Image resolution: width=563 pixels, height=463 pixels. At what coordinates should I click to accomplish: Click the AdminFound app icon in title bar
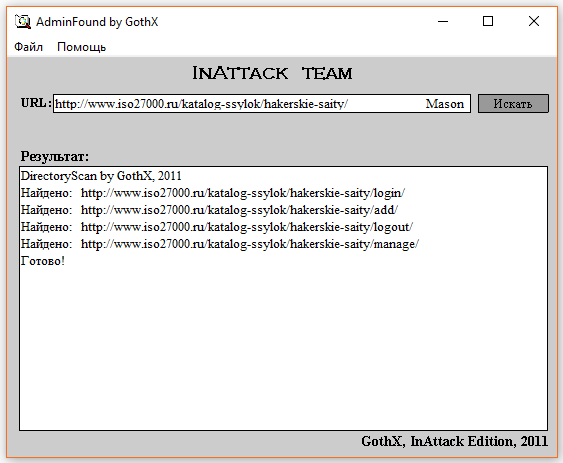23,22
